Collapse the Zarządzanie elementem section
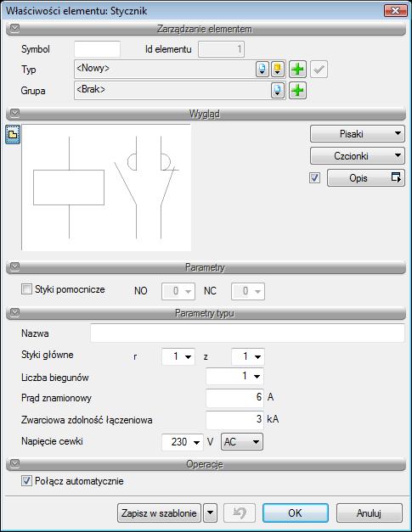 tap(14, 29)
